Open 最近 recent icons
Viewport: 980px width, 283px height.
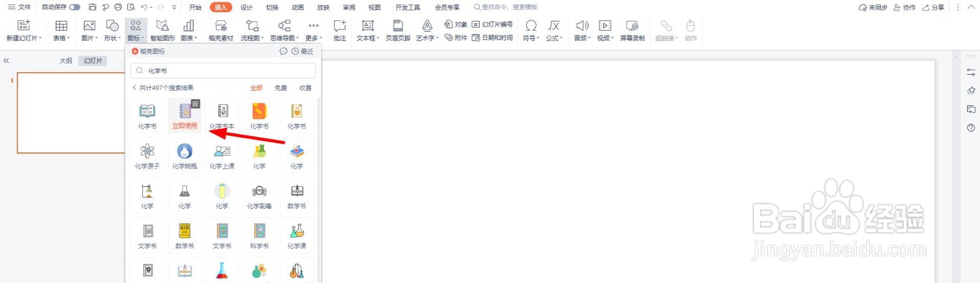303,51
